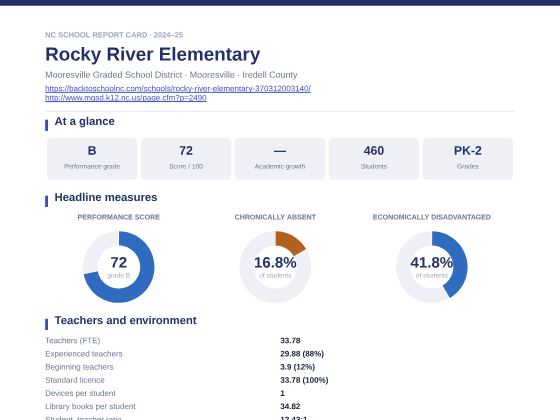
Task: Click the Teachers (FTE) row label
Action: (72, 341)
